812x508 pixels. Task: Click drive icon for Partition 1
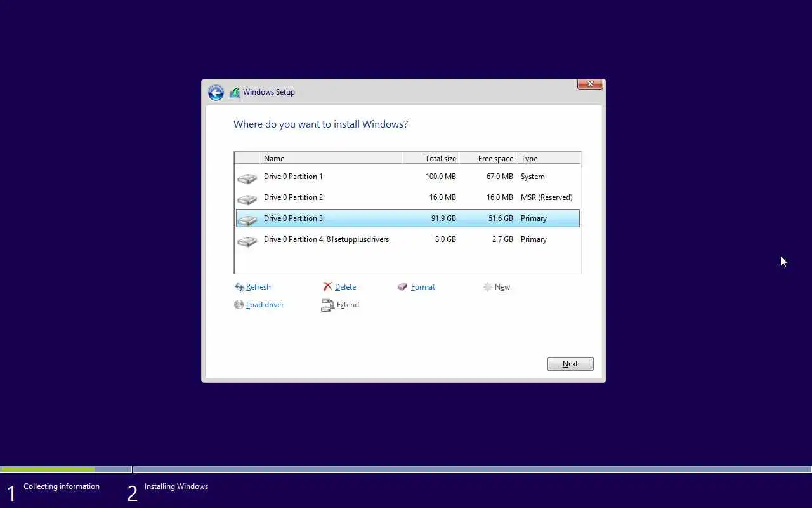click(247, 178)
